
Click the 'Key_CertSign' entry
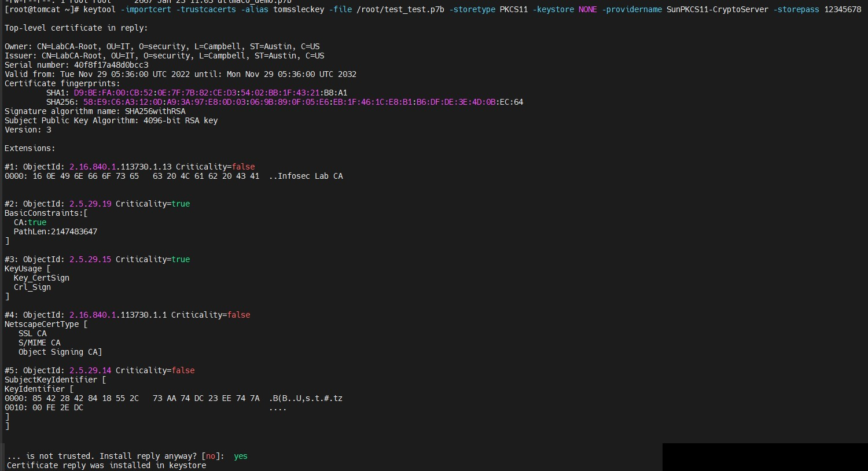(x=42, y=278)
